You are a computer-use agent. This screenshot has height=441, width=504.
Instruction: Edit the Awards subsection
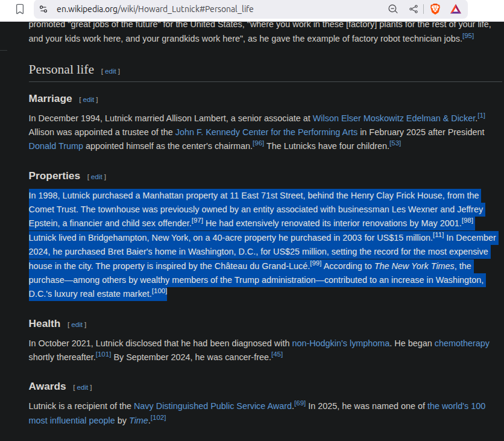click(82, 387)
